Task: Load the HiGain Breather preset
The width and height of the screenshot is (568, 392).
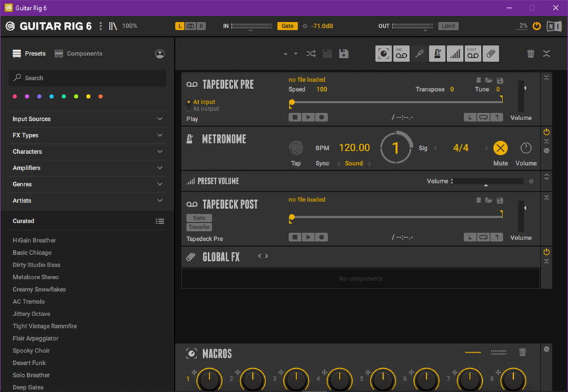Action: tap(34, 240)
